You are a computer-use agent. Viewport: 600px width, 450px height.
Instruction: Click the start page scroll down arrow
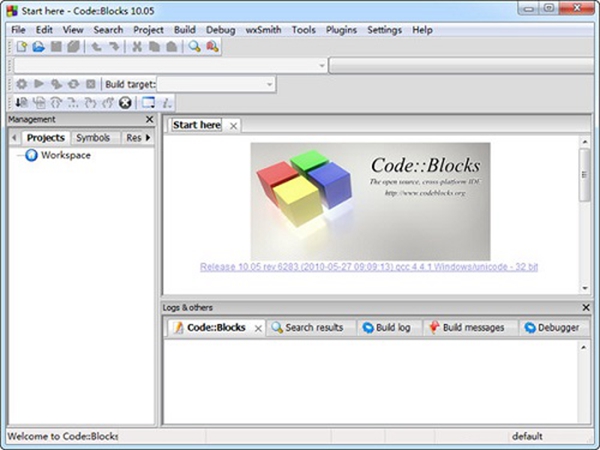pos(584,288)
